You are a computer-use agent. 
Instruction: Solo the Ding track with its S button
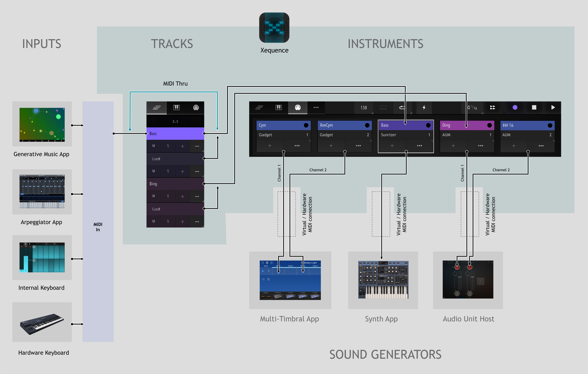(168, 196)
